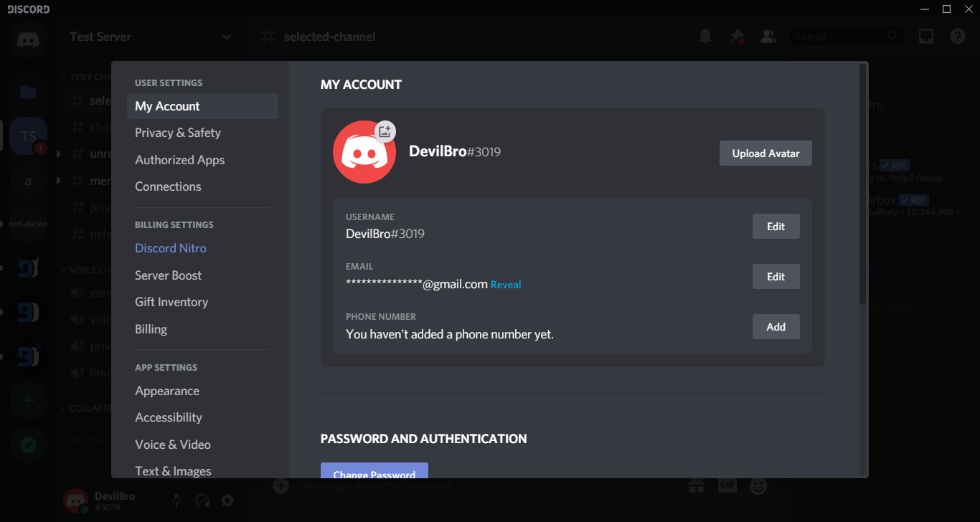Show pinned messages
Image resolution: width=980 pixels, height=522 pixels.
[x=736, y=37]
